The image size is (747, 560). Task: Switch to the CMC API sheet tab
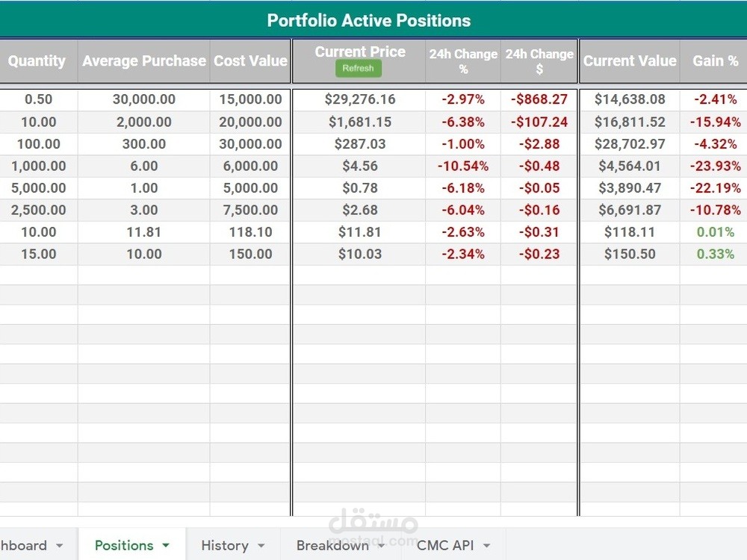[444, 546]
